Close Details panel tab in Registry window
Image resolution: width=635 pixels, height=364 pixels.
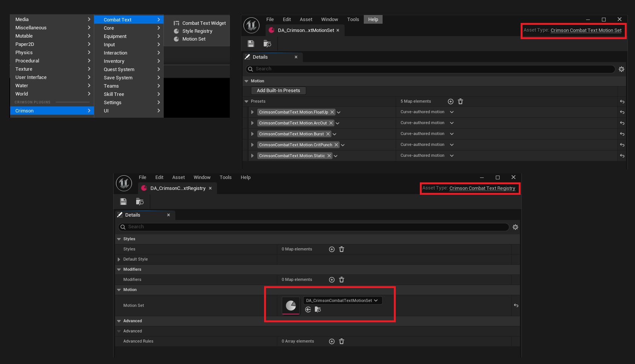169,215
